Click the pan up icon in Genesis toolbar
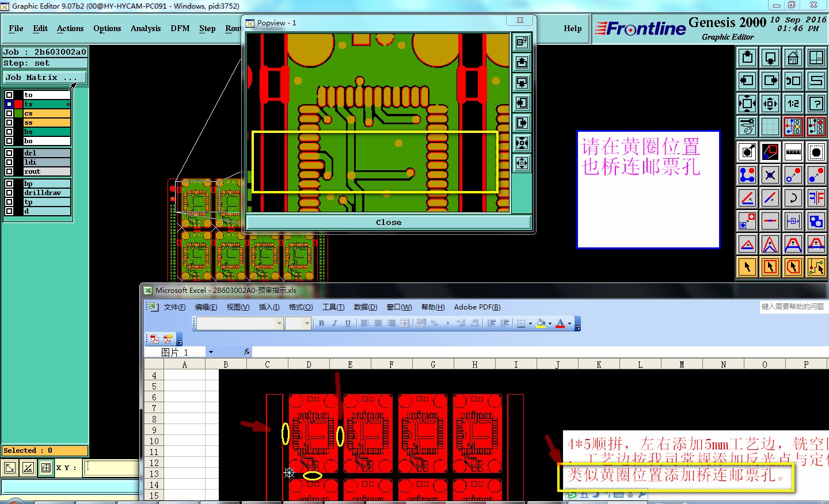The width and height of the screenshot is (829, 504). (x=747, y=58)
